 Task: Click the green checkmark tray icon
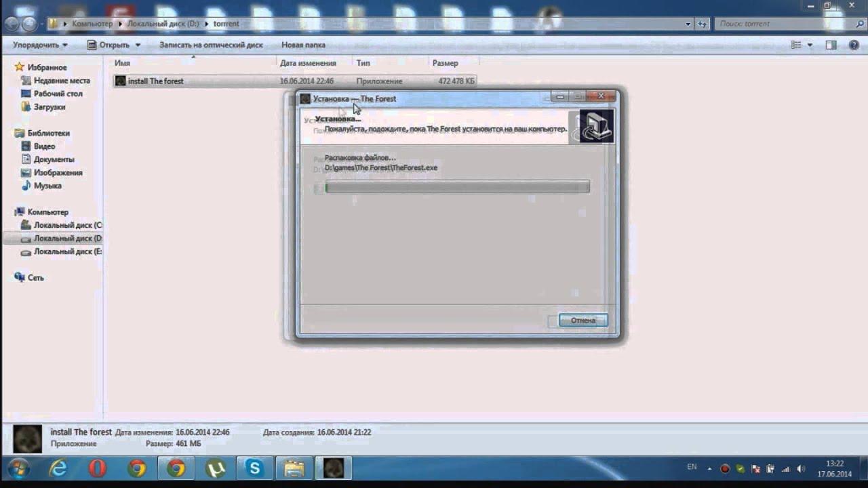point(741,468)
